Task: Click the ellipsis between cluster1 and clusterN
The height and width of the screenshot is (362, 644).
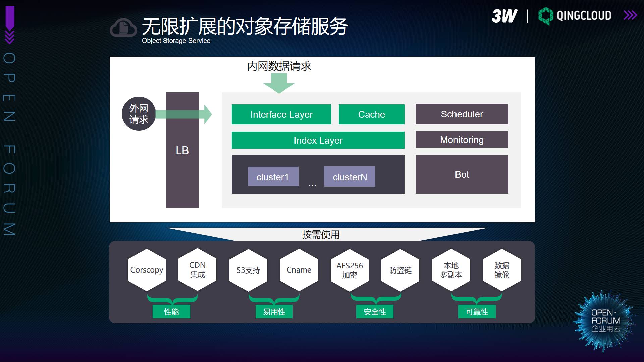Action: pyautogui.click(x=312, y=185)
